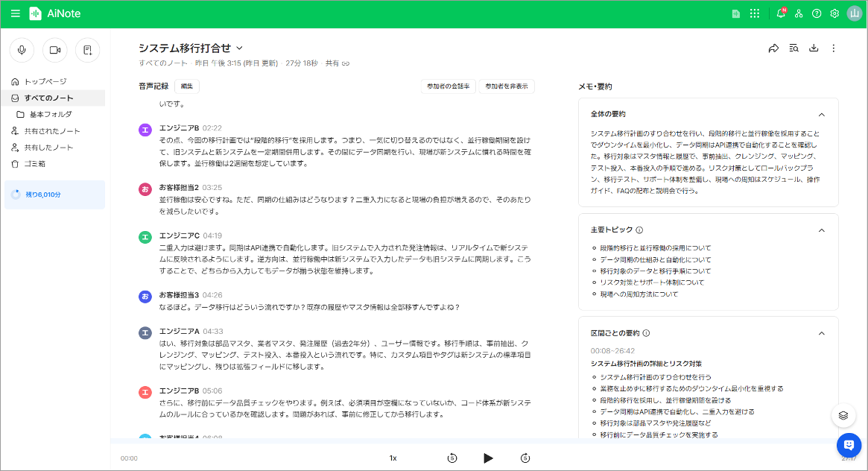The width and height of the screenshot is (868, 471).
Task: Show the 参加者の会話率 talk ratio
Action: point(448,86)
